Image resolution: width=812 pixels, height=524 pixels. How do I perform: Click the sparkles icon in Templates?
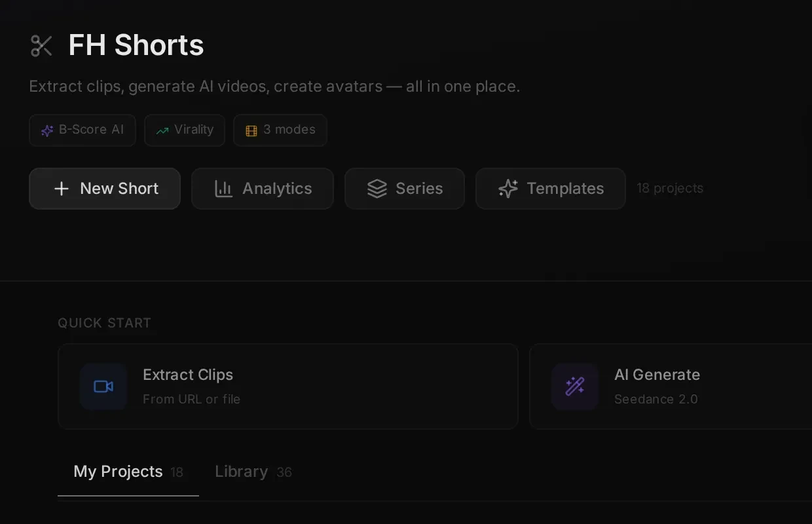click(508, 189)
